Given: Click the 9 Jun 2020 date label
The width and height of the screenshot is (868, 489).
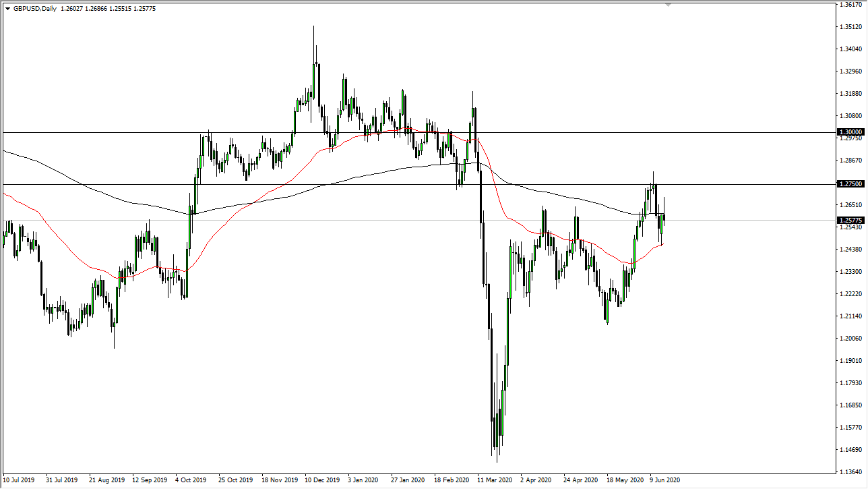Looking at the screenshot, I should coord(665,481).
